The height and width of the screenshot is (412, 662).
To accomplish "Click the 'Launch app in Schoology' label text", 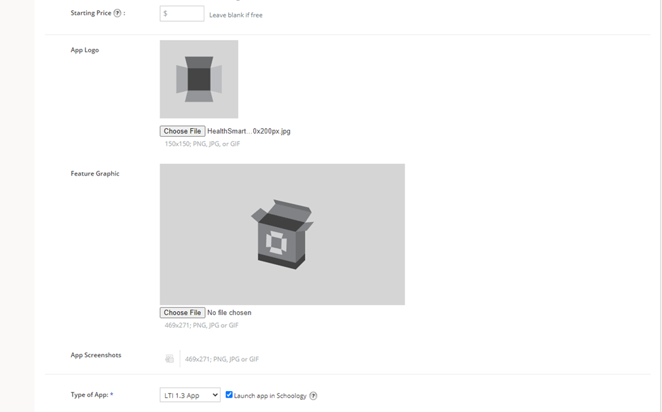I will tap(270, 396).
